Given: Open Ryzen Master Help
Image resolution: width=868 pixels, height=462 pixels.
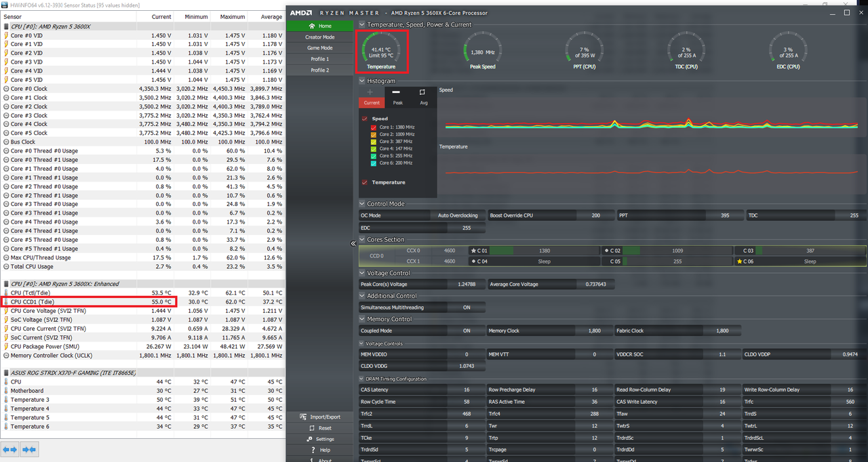Looking at the screenshot, I should (319, 450).
